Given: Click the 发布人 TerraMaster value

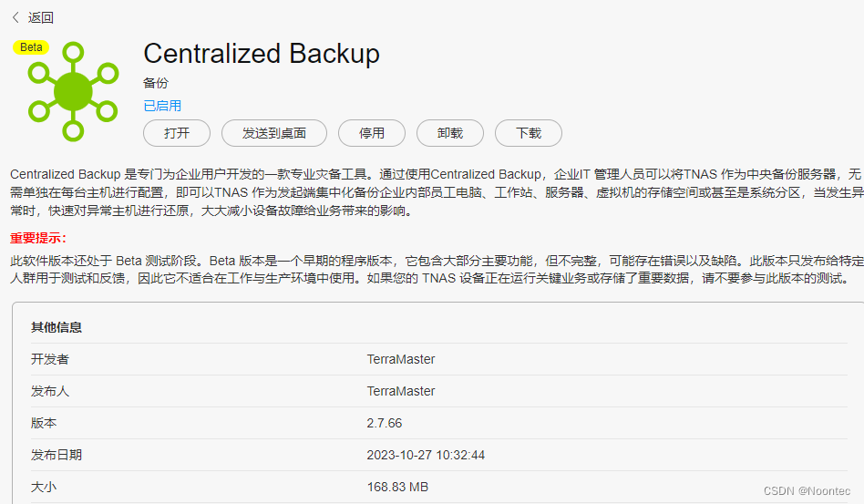Looking at the screenshot, I should point(401,391).
